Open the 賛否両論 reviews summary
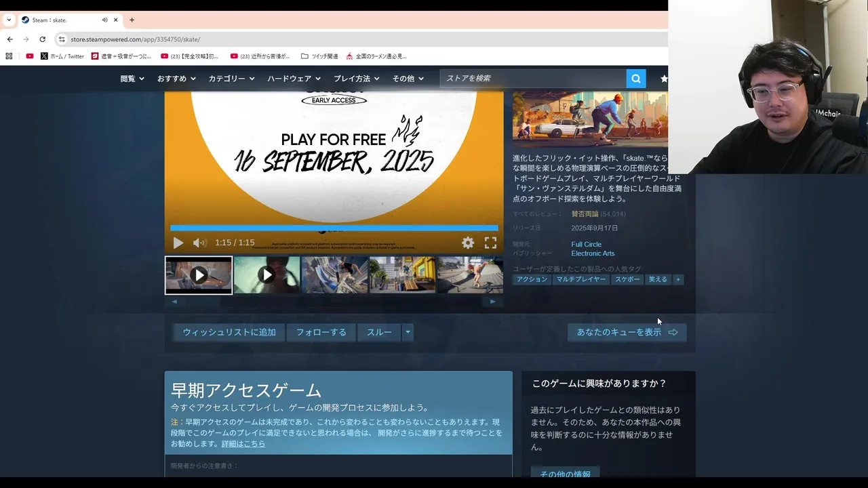 (x=585, y=214)
